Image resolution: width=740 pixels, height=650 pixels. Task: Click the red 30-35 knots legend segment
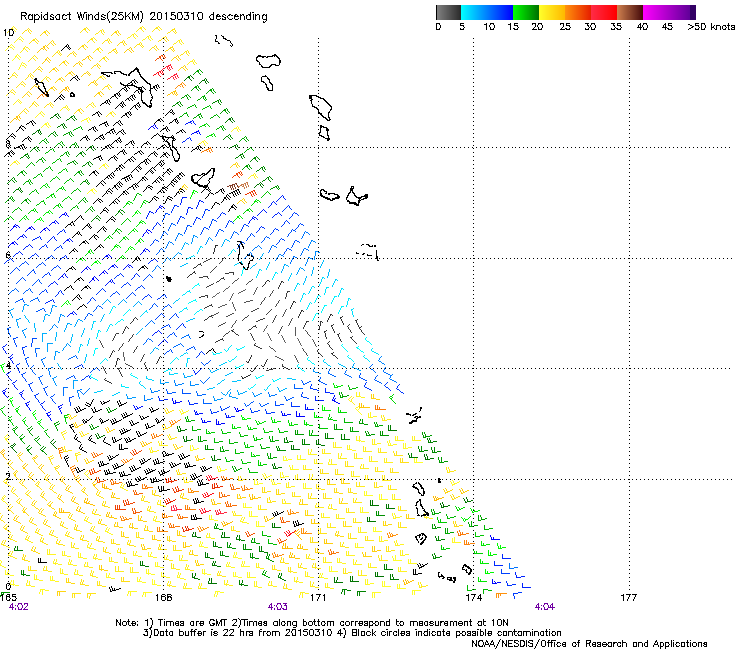(604, 12)
